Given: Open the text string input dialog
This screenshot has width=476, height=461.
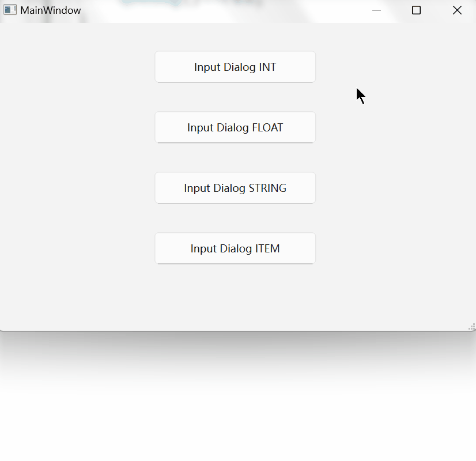Looking at the screenshot, I should click(235, 188).
